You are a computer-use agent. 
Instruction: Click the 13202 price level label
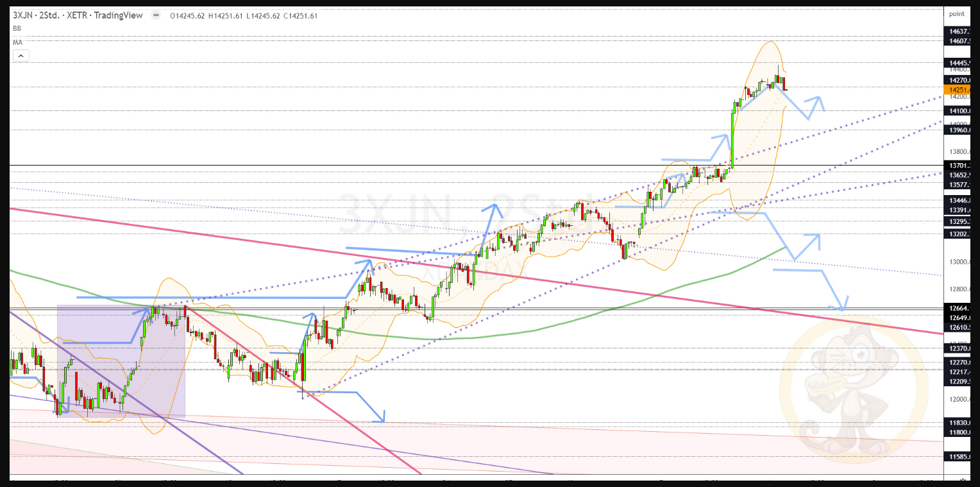pos(958,234)
